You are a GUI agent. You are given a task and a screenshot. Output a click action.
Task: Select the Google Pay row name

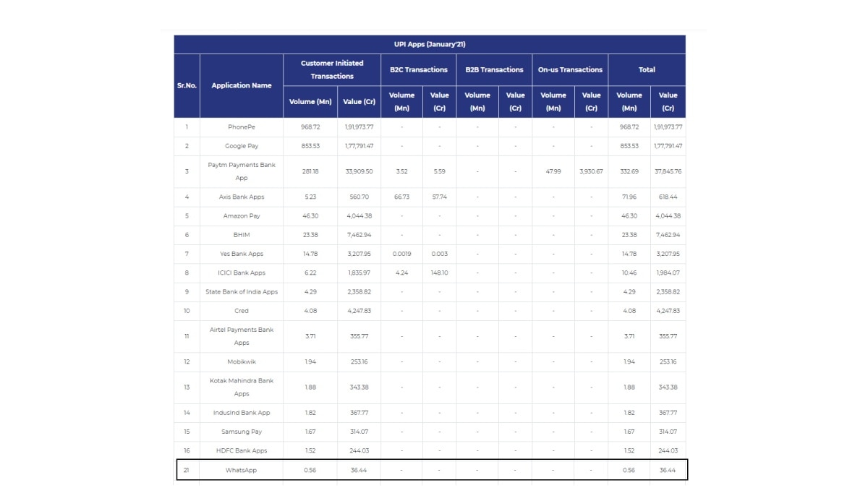pos(242,146)
